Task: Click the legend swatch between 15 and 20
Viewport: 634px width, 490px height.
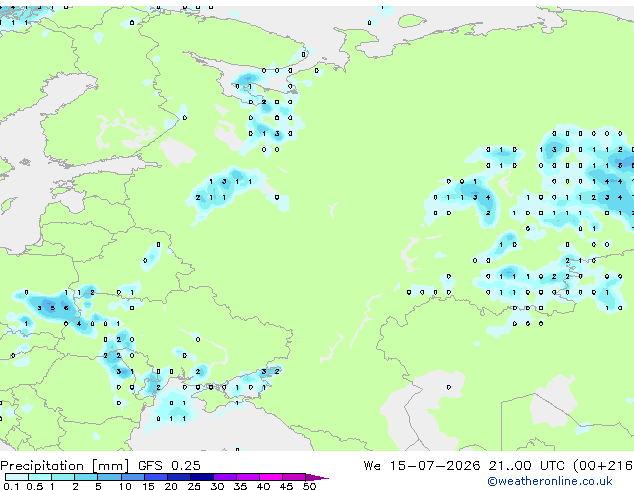Action: [x=156, y=477]
